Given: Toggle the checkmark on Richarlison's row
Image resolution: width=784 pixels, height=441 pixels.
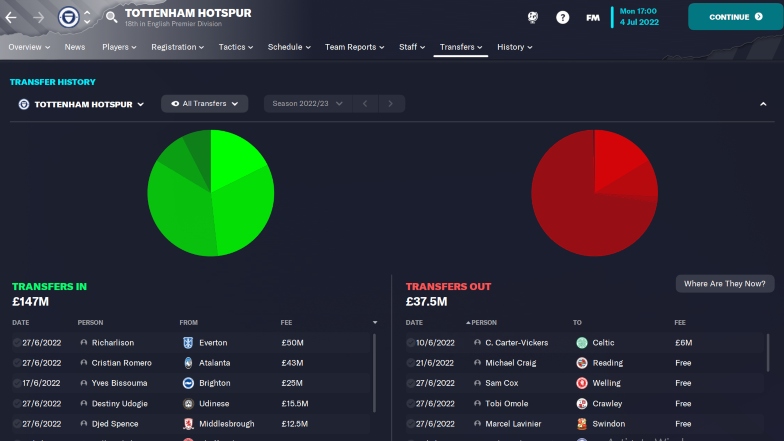Looking at the screenshot, I should 16,342.
